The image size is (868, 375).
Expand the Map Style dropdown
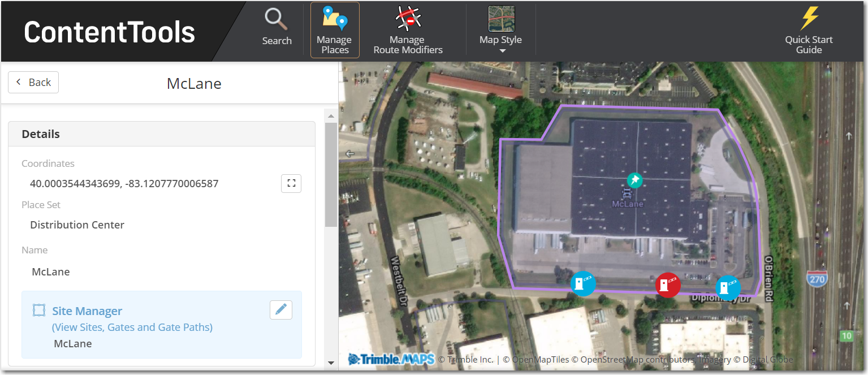click(x=501, y=30)
